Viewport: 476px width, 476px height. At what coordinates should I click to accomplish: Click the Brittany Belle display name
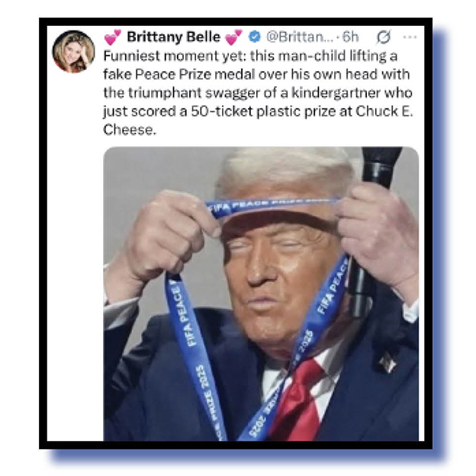click(173, 37)
